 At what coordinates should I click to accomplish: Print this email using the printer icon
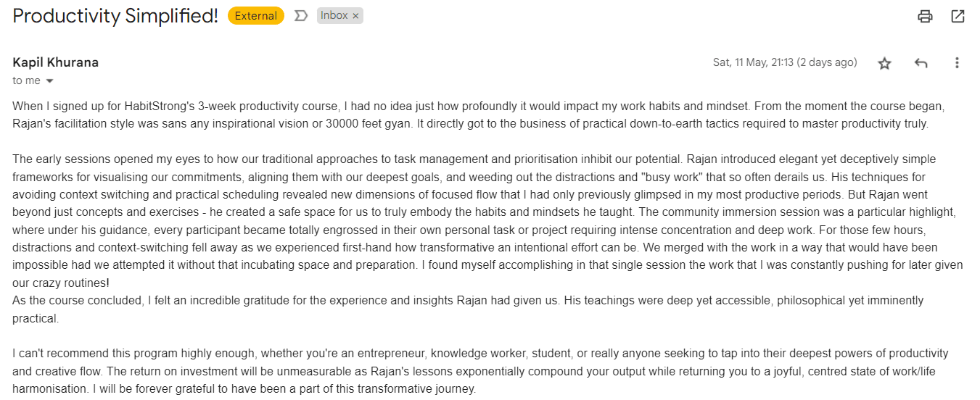click(925, 16)
